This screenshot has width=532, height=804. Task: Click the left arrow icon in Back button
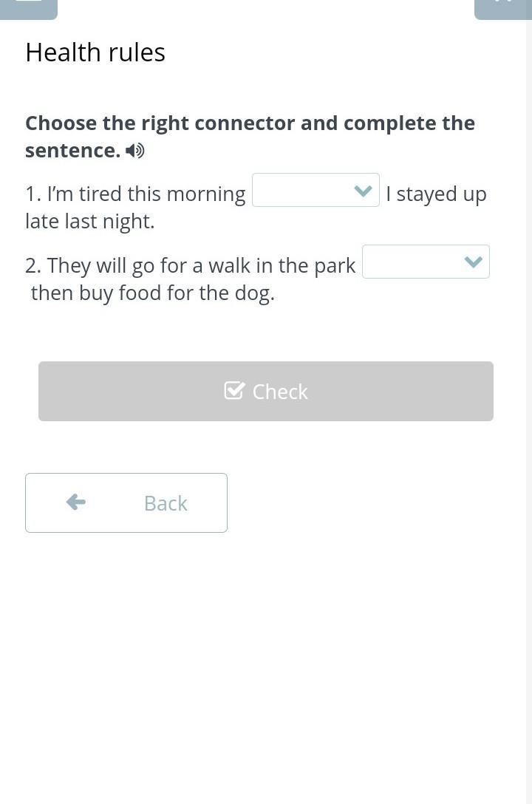75,502
